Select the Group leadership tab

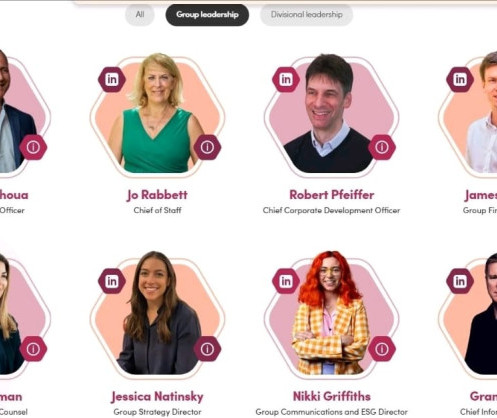point(207,15)
